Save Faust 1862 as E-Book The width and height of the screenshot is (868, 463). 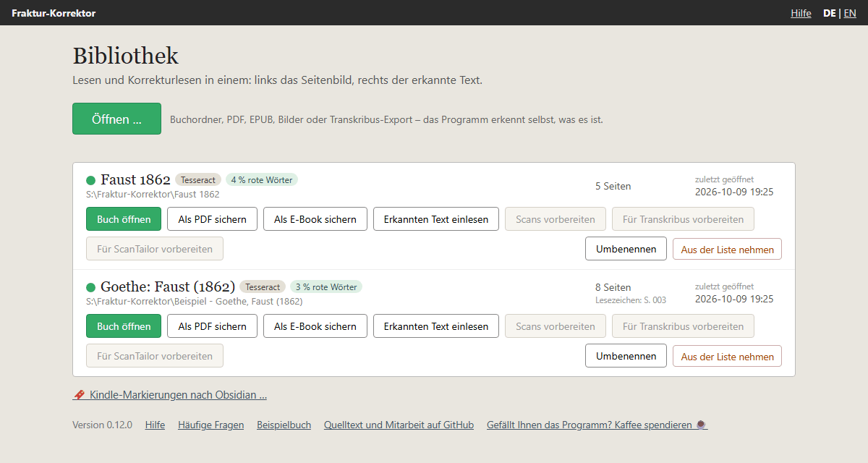click(315, 219)
